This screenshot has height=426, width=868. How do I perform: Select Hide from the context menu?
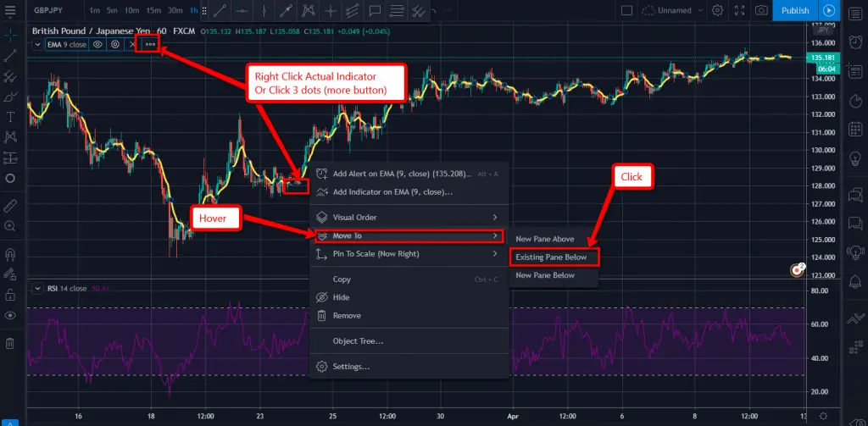[409, 297]
